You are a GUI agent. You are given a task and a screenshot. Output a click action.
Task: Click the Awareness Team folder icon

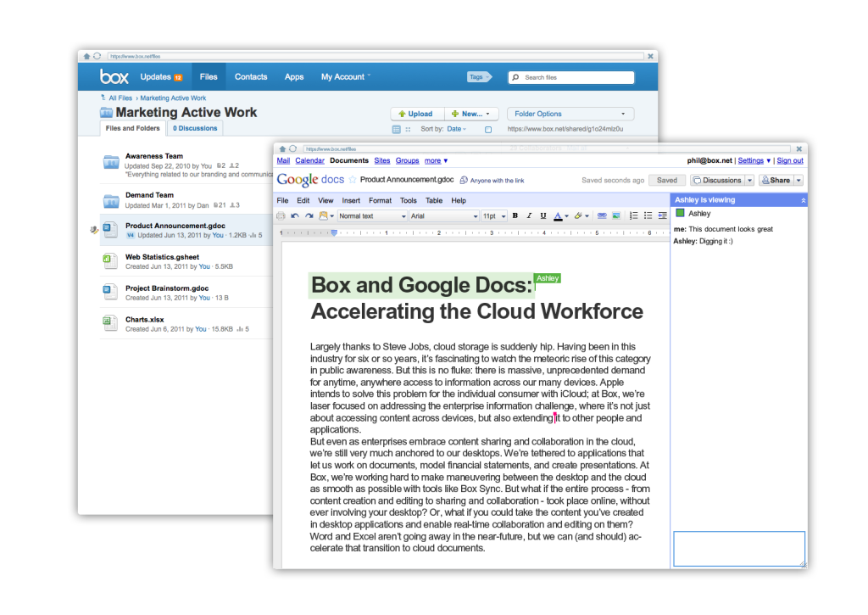[111, 162]
